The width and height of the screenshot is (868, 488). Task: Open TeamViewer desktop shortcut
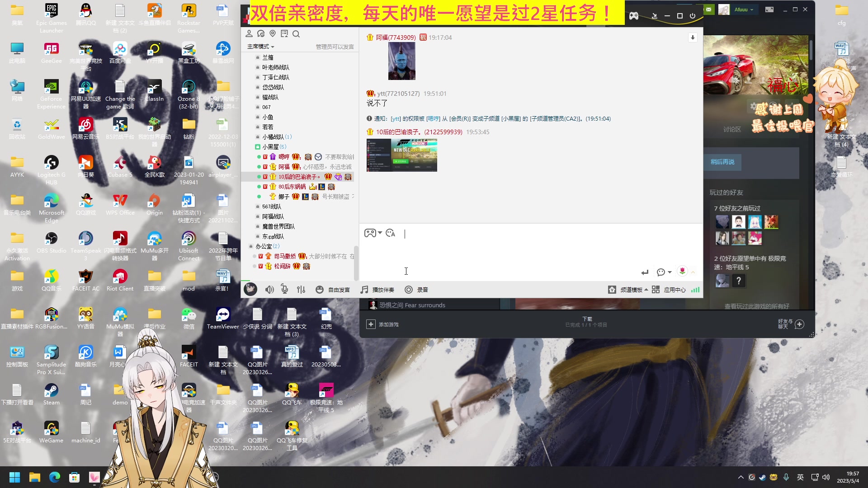pos(223,318)
